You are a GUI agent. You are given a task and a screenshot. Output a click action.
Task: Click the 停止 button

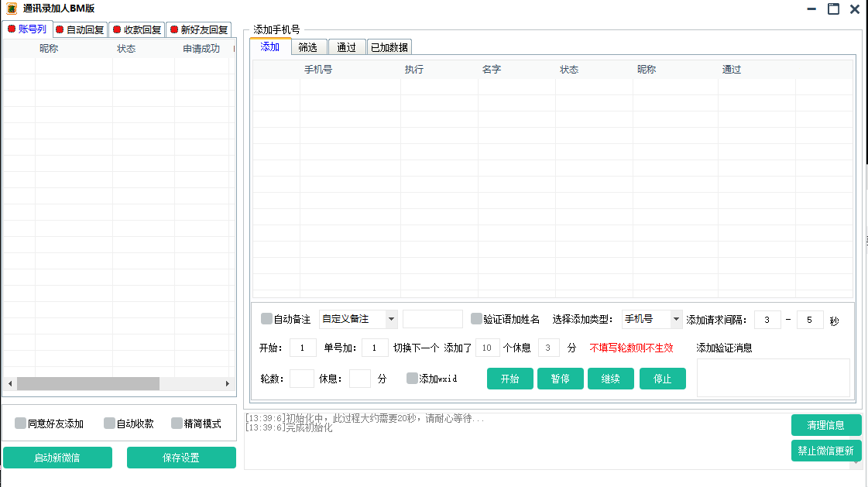point(663,379)
